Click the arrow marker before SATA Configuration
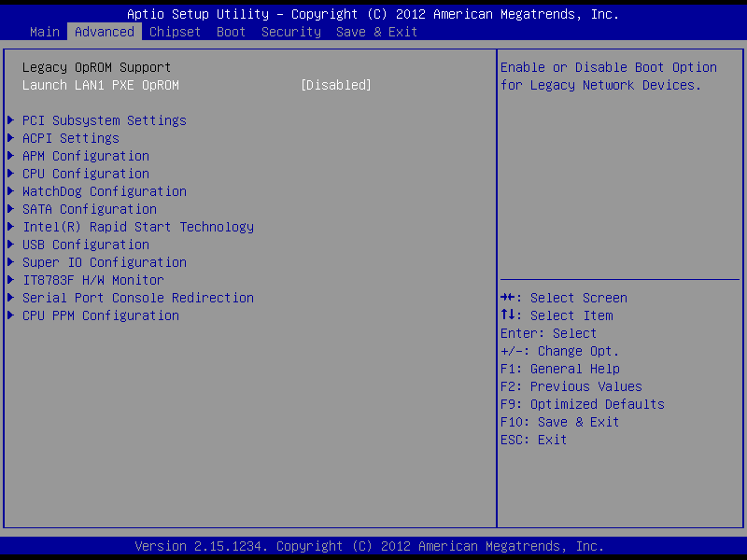Screen dimensions: 747x560 (x=11, y=208)
